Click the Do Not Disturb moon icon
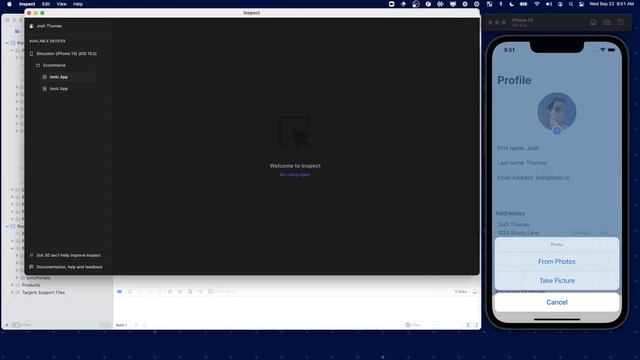Image resolution: width=640 pixels, height=360 pixels. [x=511, y=4]
